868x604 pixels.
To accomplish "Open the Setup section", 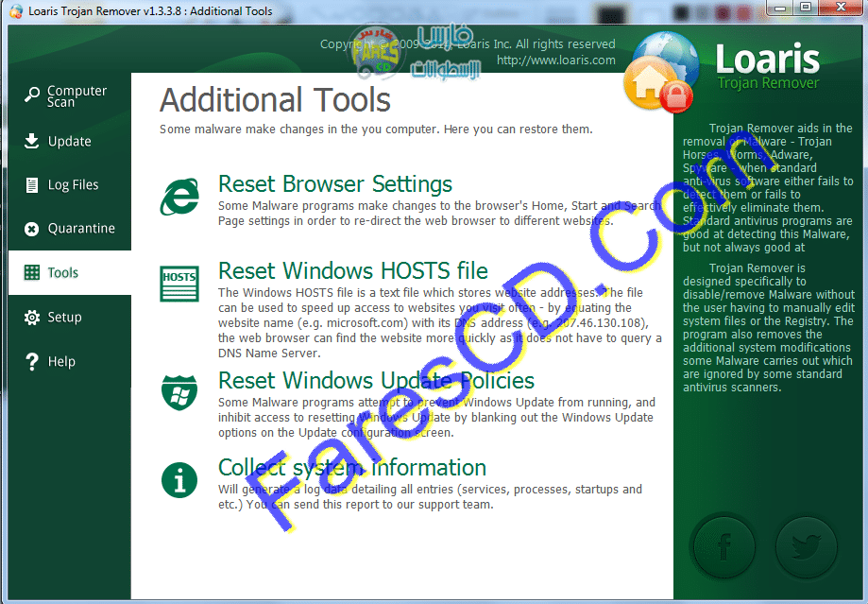I will click(70, 317).
